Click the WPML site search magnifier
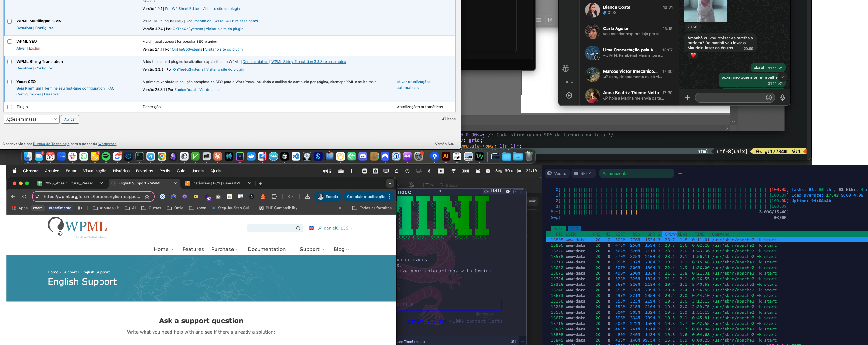 [x=298, y=228]
